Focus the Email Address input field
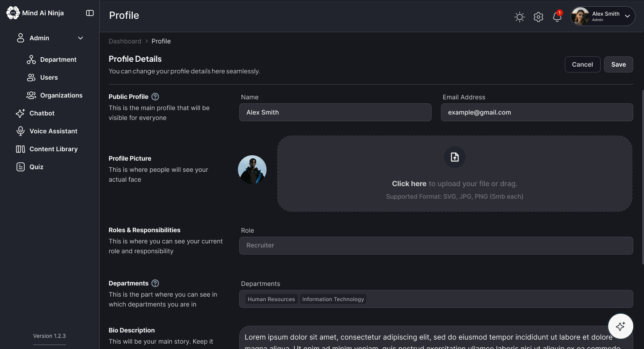This screenshot has height=349, width=644. tap(537, 112)
